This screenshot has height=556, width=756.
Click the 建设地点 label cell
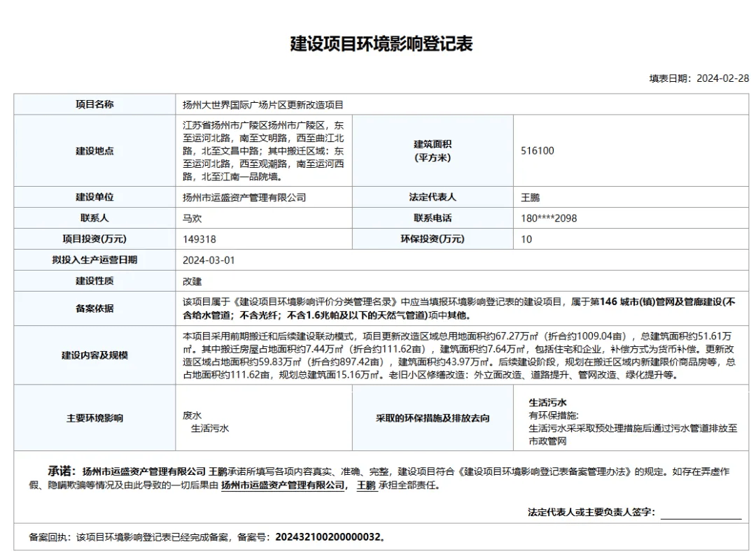click(94, 150)
